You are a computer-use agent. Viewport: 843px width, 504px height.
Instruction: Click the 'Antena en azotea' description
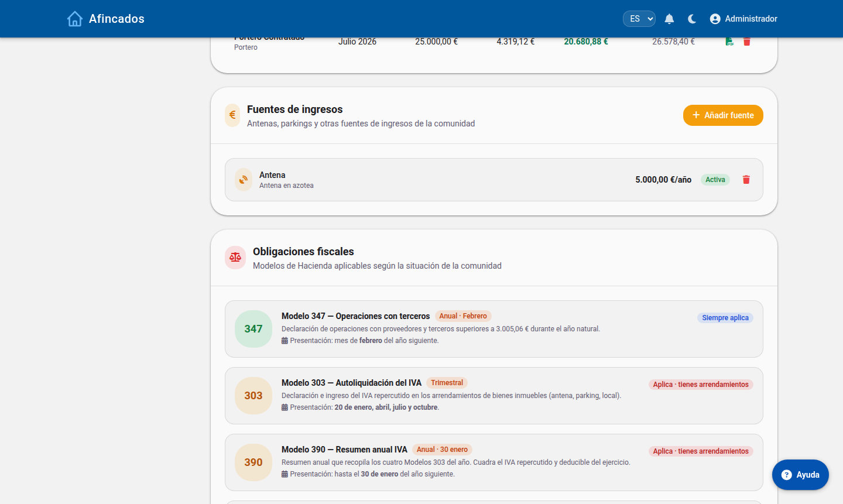pos(286,186)
